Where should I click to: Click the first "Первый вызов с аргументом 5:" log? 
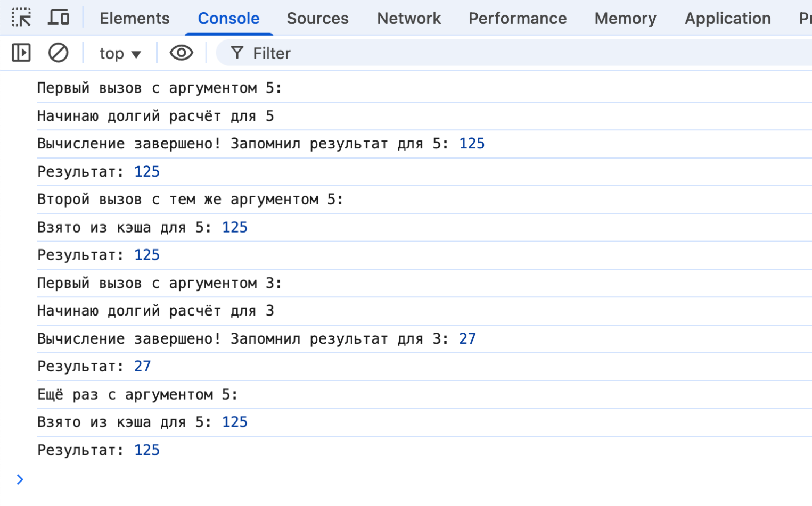159,88
